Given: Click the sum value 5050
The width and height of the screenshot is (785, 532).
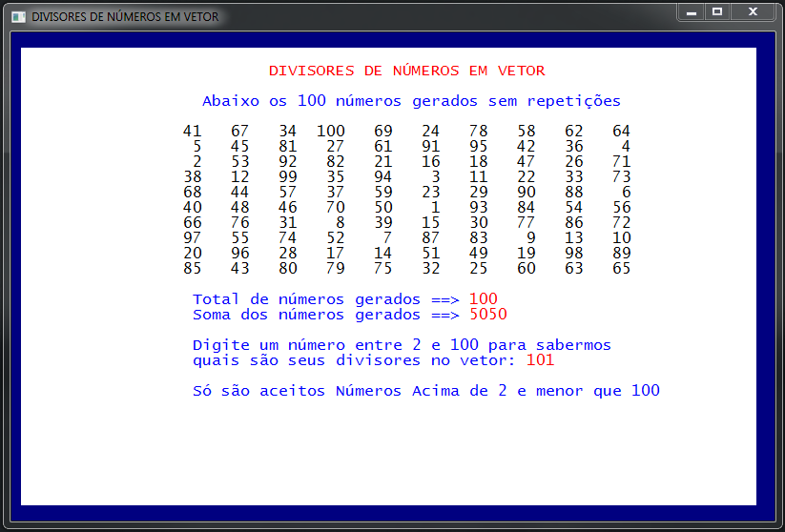Looking at the screenshot, I should pos(488,315).
